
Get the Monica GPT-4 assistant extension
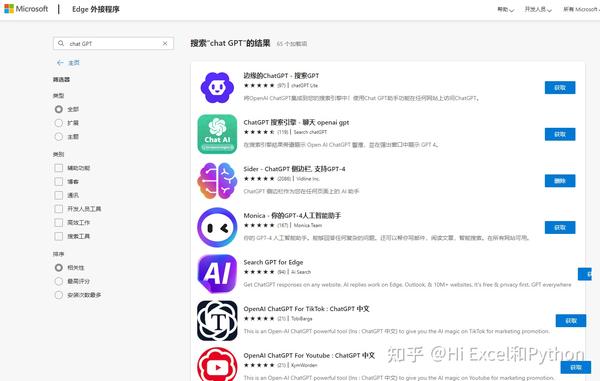[x=560, y=228]
